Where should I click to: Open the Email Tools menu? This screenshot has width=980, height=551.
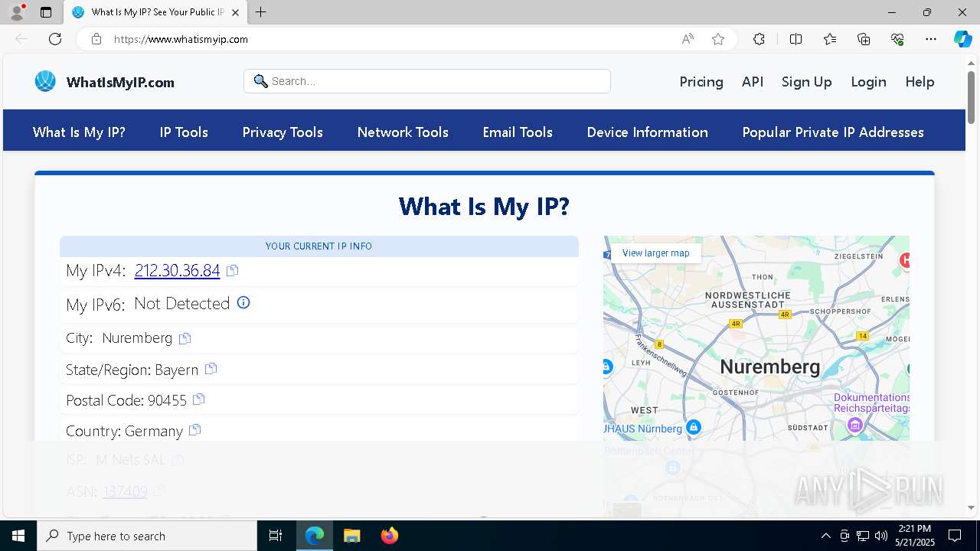point(518,132)
